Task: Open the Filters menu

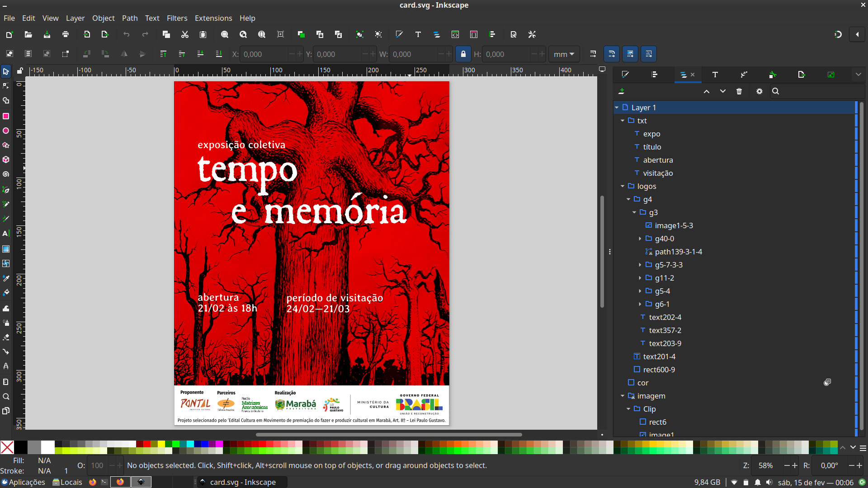Action: [x=177, y=18]
